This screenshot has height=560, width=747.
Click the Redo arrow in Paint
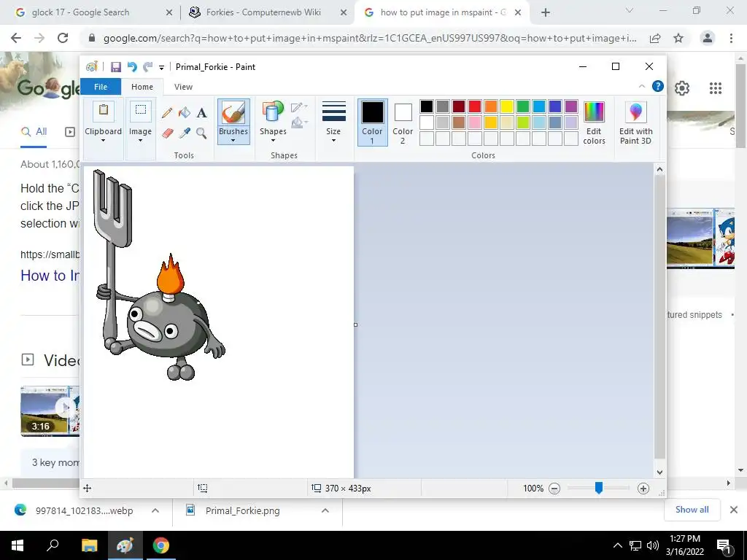click(147, 67)
